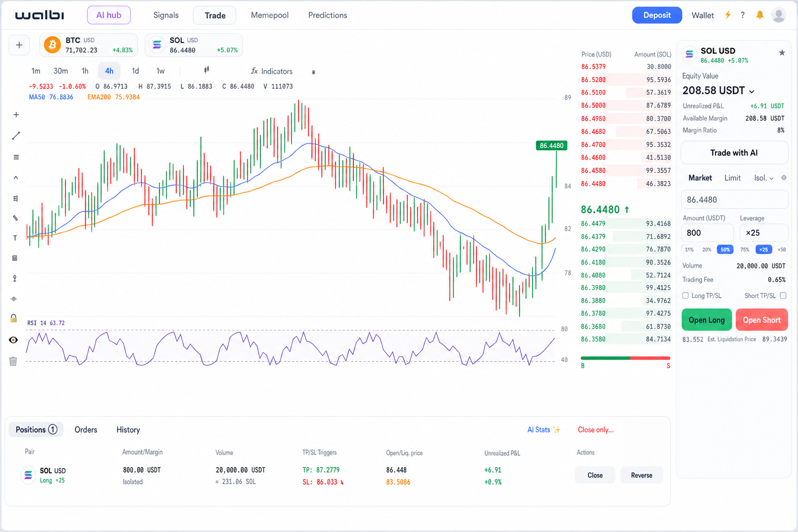Delete drawings with the trash icon
This screenshot has width=798, height=532.
[13, 361]
